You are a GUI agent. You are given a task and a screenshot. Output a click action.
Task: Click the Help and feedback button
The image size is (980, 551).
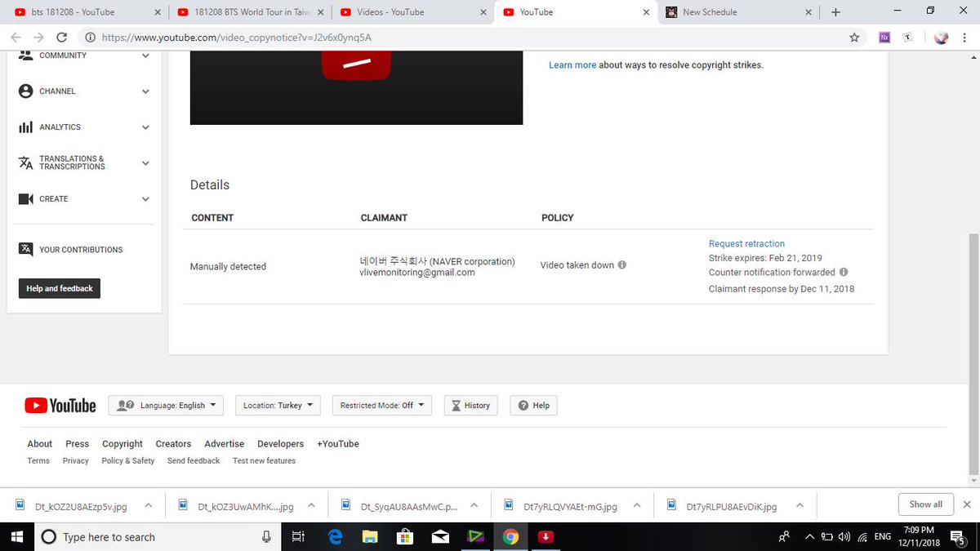(x=59, y=289)
